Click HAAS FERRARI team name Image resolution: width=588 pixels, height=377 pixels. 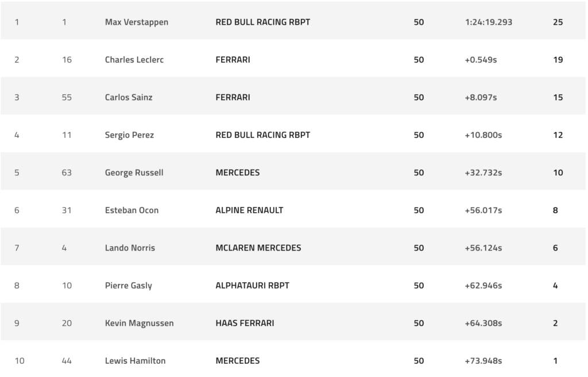click(245, 324)
